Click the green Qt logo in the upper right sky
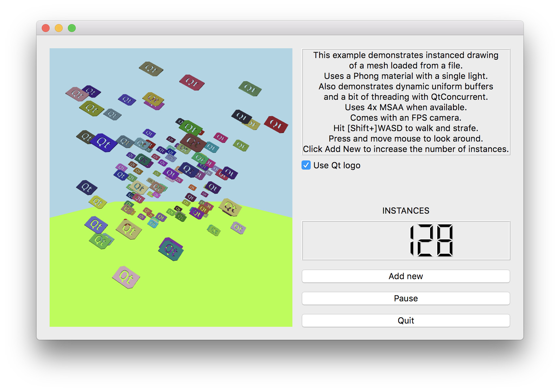This screenshot has width=560, height=392. pos(250,88)
